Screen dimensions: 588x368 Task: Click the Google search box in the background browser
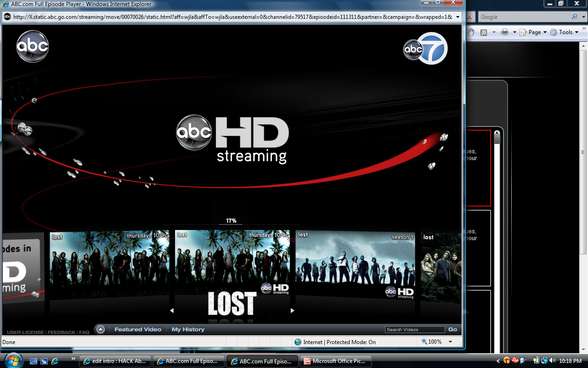point(525,17)
